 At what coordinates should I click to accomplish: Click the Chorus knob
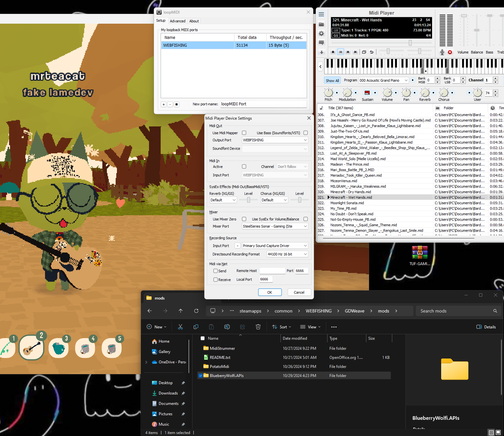(444, 93)
